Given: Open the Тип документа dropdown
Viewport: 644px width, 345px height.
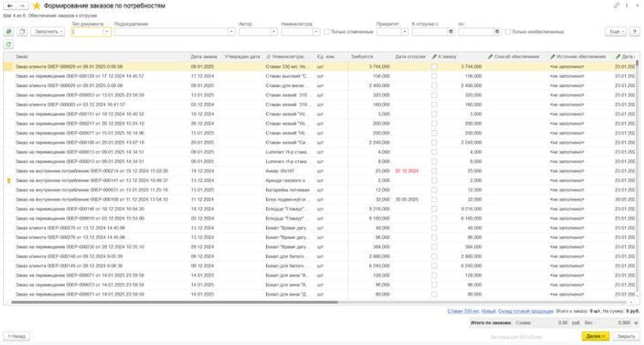Looking at the screenshot, I should 107,32.
